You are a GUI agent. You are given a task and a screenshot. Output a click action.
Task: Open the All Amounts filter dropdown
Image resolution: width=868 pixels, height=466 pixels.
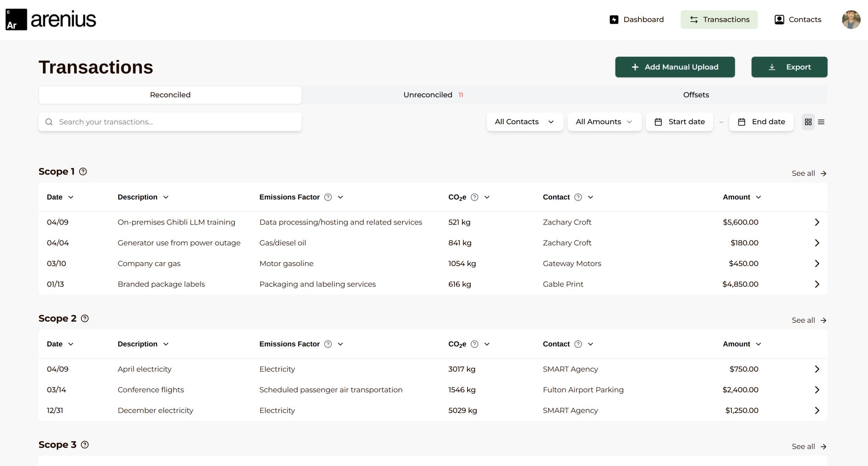pyautogui.click(x=604, y=122)
